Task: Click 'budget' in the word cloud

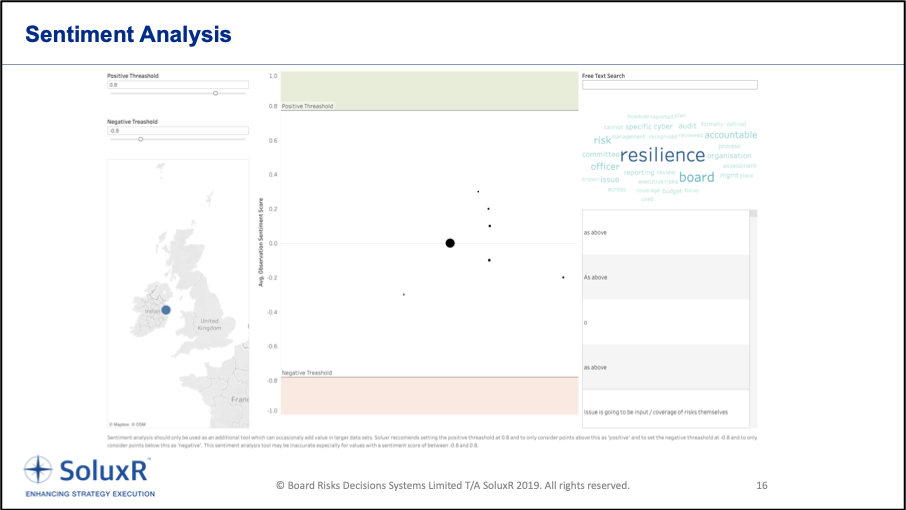Action: (672, 191)
